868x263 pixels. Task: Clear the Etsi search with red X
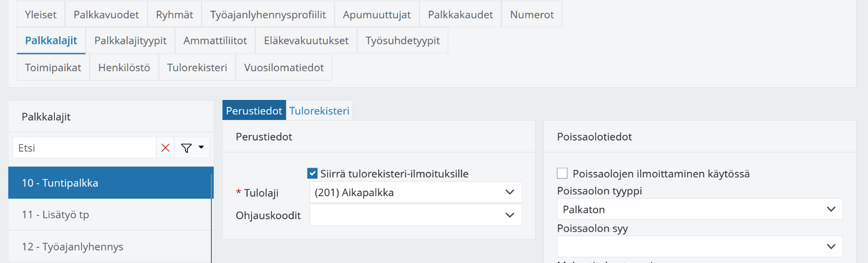coord(165,148)
